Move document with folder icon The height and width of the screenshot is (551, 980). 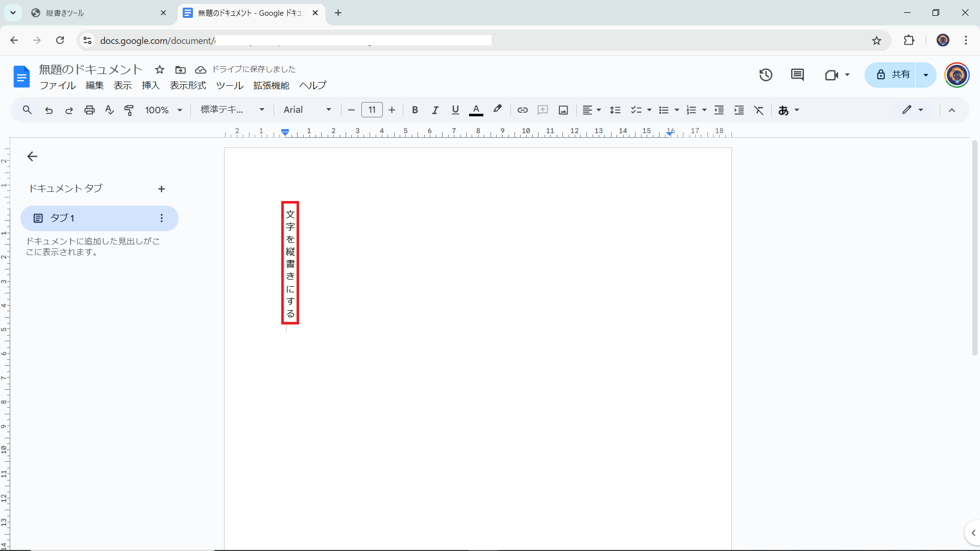180,69
